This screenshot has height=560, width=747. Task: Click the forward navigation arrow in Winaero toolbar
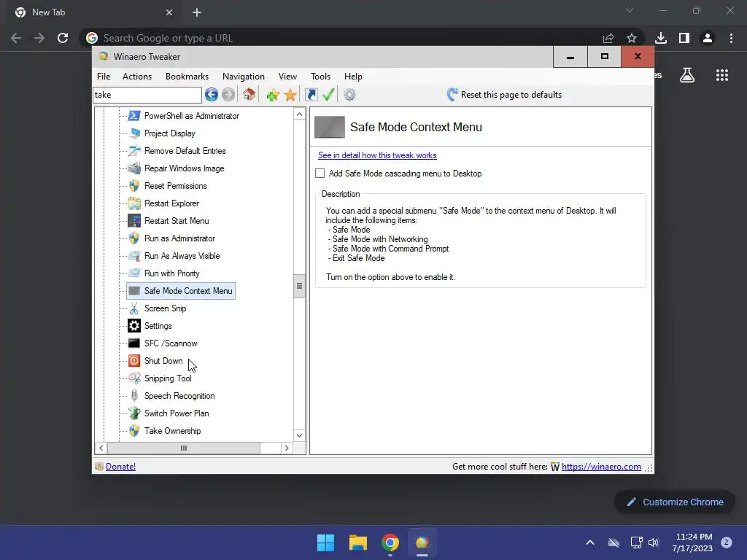pyautogui.click(x=228, y=95)
